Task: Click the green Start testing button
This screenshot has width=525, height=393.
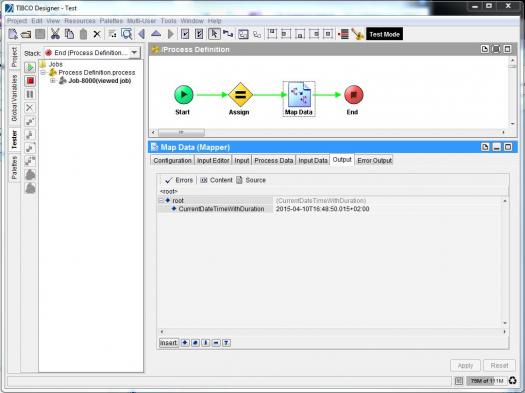Action: pos(30,67)
